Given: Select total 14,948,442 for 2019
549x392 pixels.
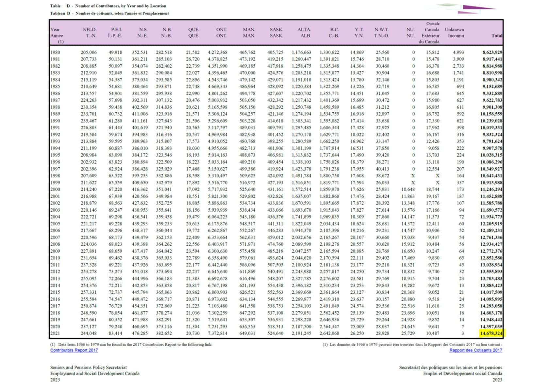Looking at the screenshot, I should coord(491,320).
